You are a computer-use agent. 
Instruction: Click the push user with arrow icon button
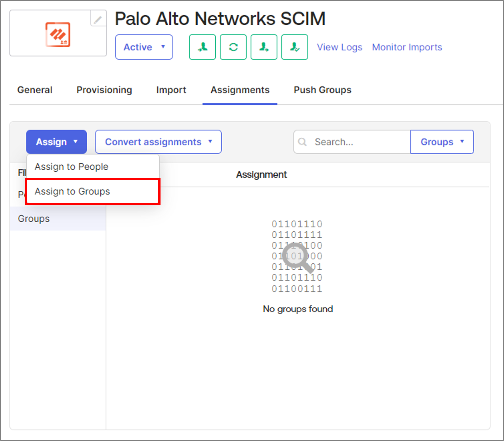click(264, 47)
